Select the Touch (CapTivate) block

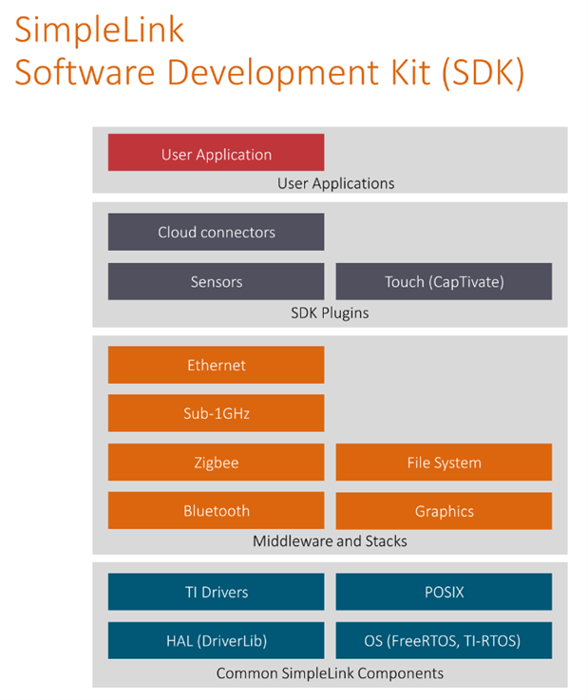[444, 281]
